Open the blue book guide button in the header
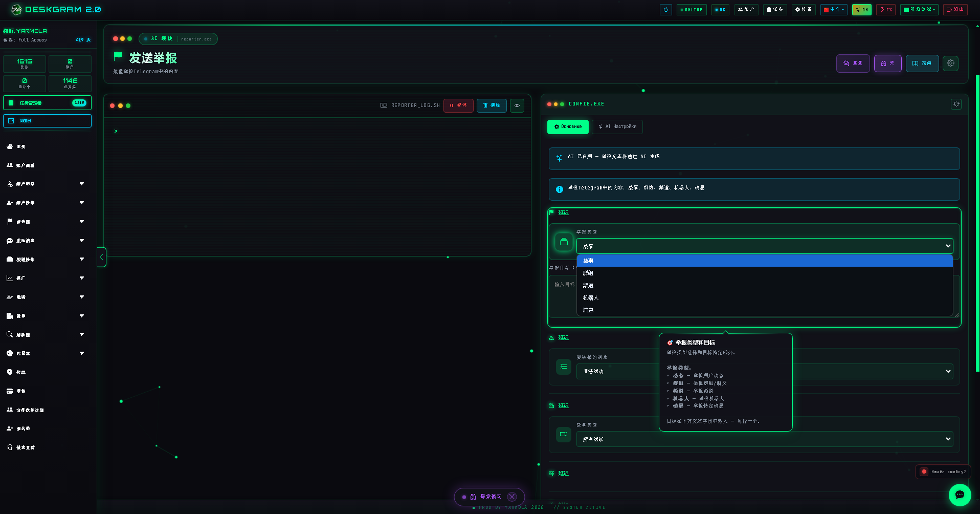Viewport: 980px width, 514px height. coord(922,63)
